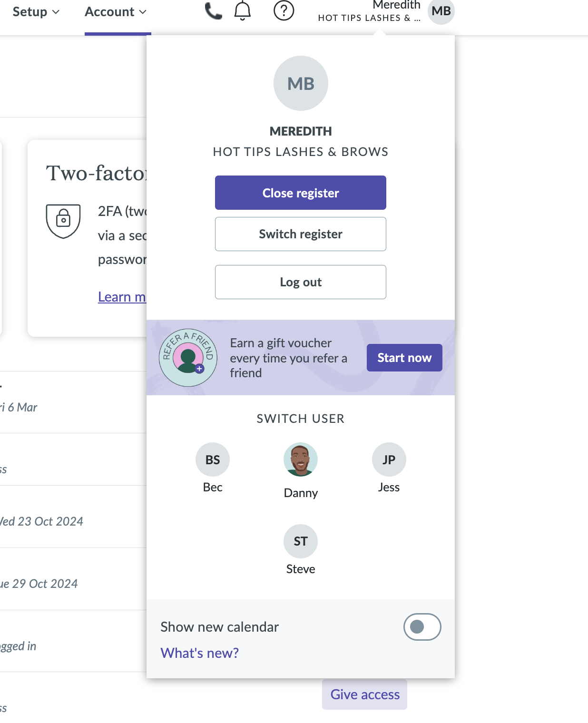This screenshot has width=588, height=723.
Task: Click the MB avatar in top bar
Action: tap(441, 11)
